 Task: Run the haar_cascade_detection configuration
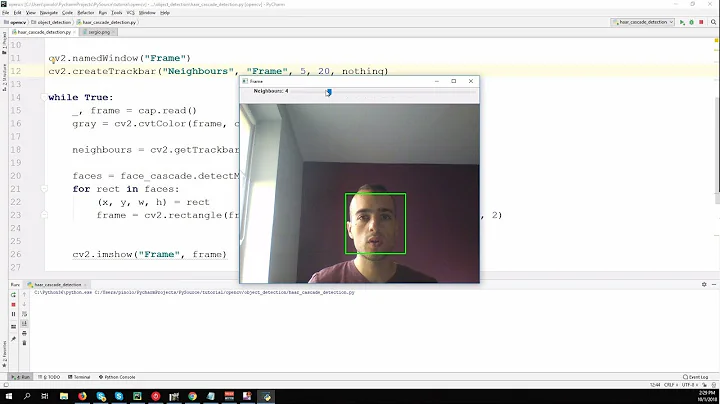click(682, 22)
